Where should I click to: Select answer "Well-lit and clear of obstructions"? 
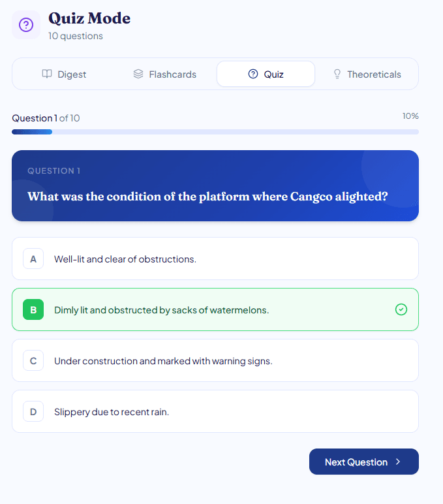pyautogui.click(x=125, y=259)
